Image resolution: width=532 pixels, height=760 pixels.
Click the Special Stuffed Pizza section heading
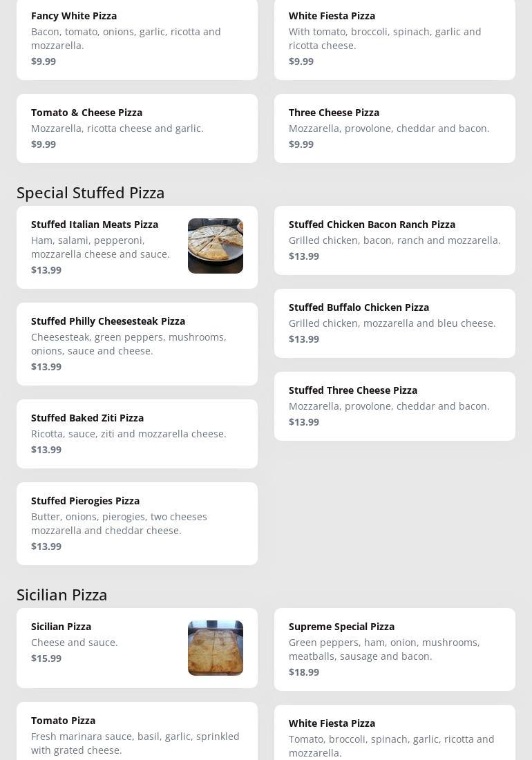pos(91,193)
